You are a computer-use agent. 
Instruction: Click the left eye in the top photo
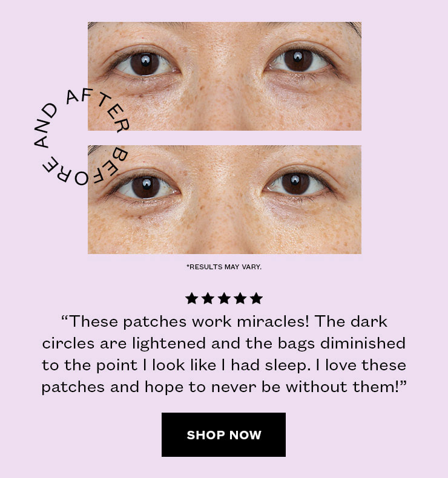[144, 64]
